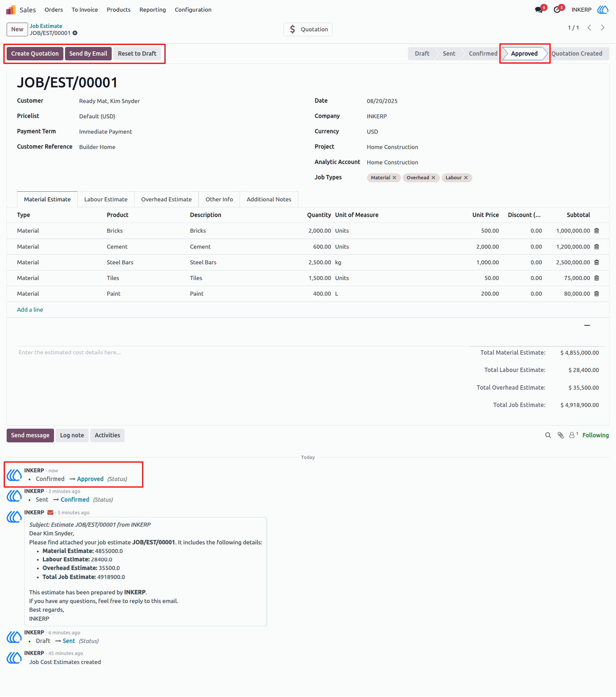Delete the Bricks line with trash icon
Screen dimensions: 616x697
tap(596, 231)
